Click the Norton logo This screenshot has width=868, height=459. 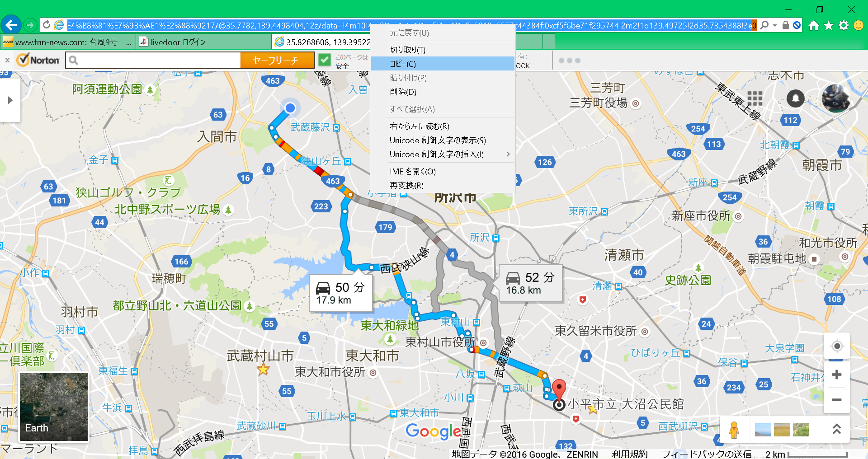click(x=38, y=60)
